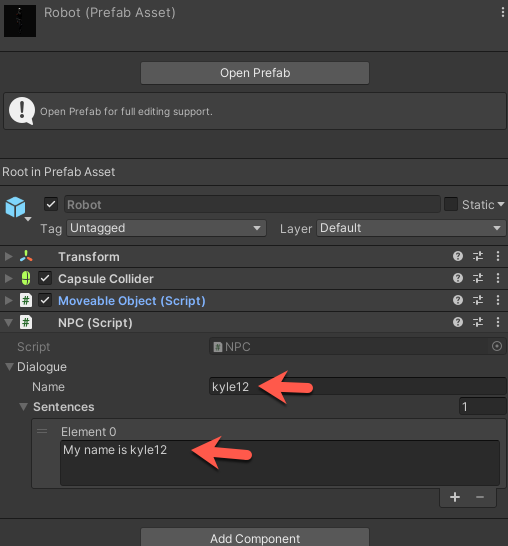Open NPC script preset selector icon
The width and height of the screenshot is (508, 546).
click(x=478, y=322)
